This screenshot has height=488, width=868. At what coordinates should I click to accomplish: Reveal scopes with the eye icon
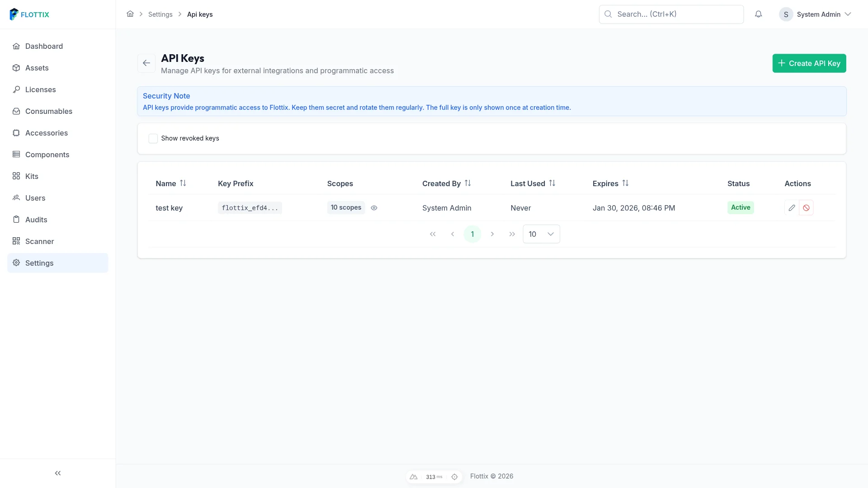374,208
